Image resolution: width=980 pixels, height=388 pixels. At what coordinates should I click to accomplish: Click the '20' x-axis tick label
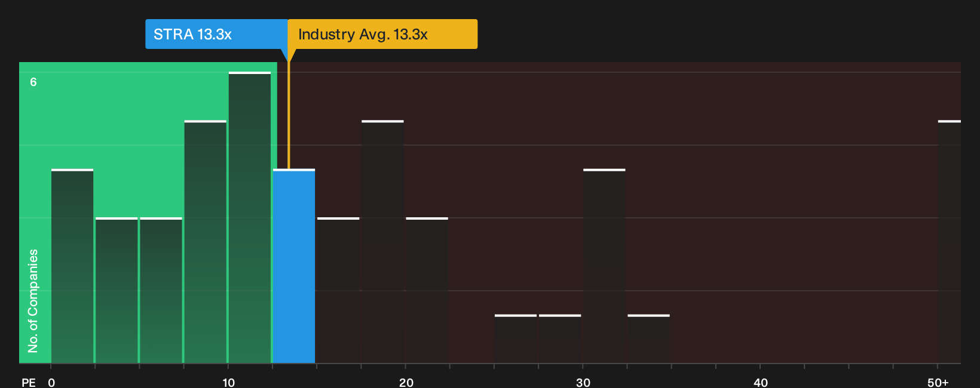(x=406, y=383)
